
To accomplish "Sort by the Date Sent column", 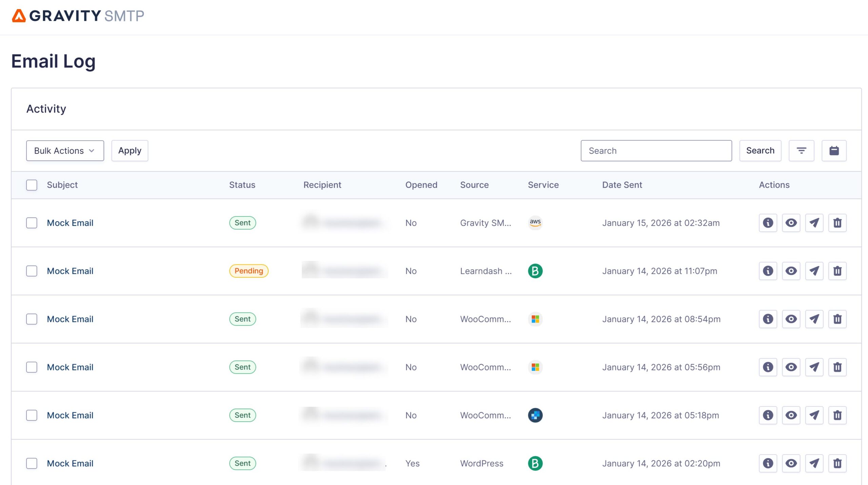I will pyautogui.click(x=622, y=185).
